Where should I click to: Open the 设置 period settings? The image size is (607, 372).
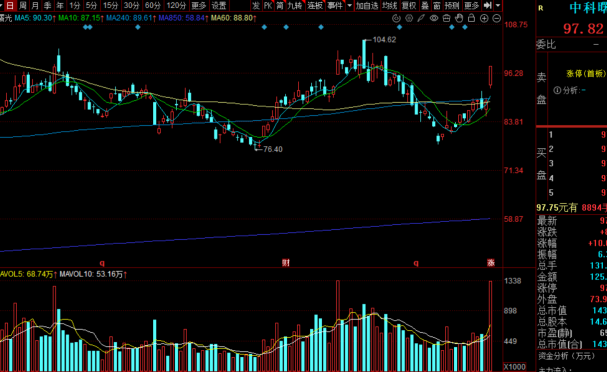pyautogui.click(x=219, y=5)
